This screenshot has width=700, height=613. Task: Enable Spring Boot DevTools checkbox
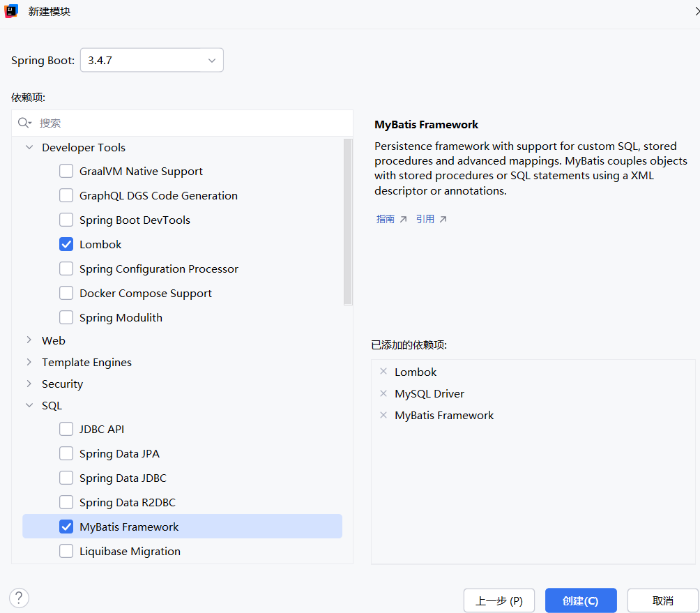[66, 220]
